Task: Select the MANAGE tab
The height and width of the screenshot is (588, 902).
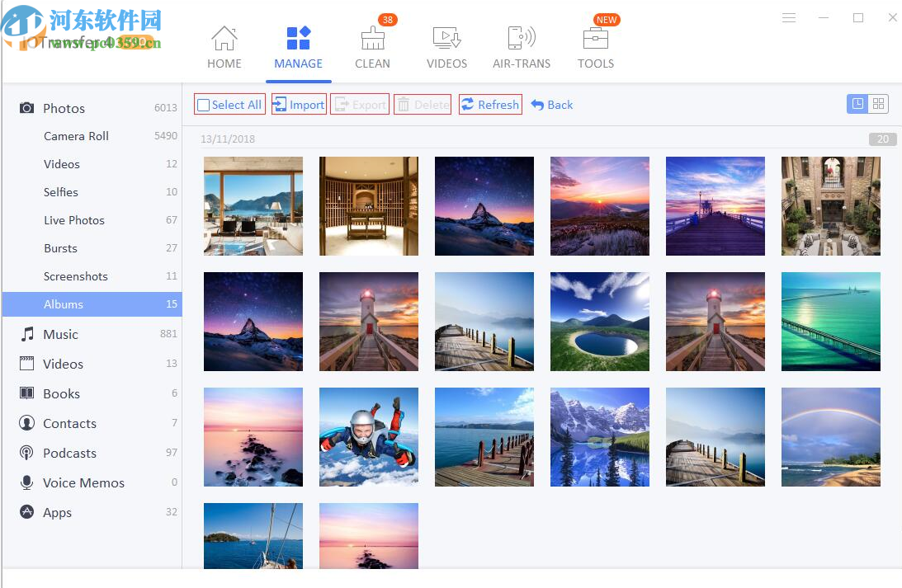Action: 298,37
